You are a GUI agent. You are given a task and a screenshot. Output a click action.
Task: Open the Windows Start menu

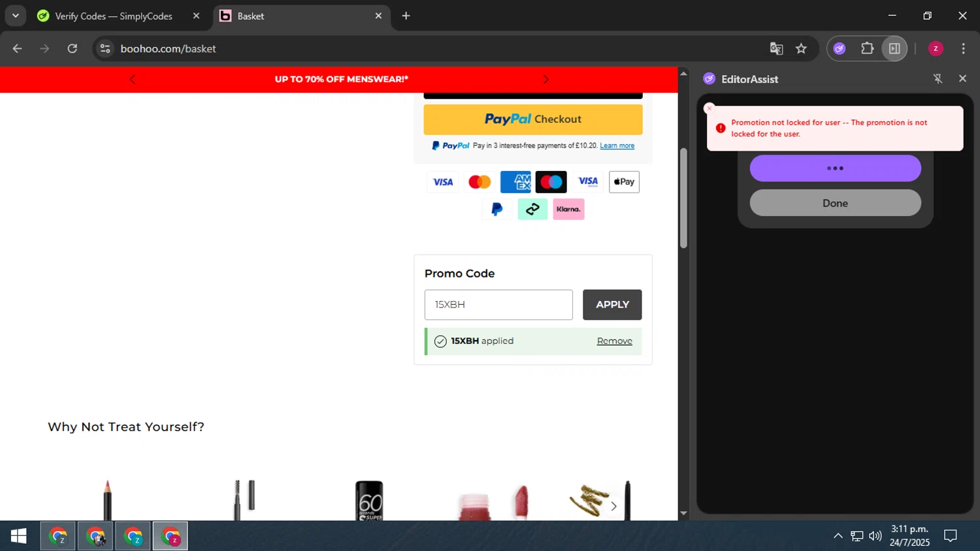point(19,536)
